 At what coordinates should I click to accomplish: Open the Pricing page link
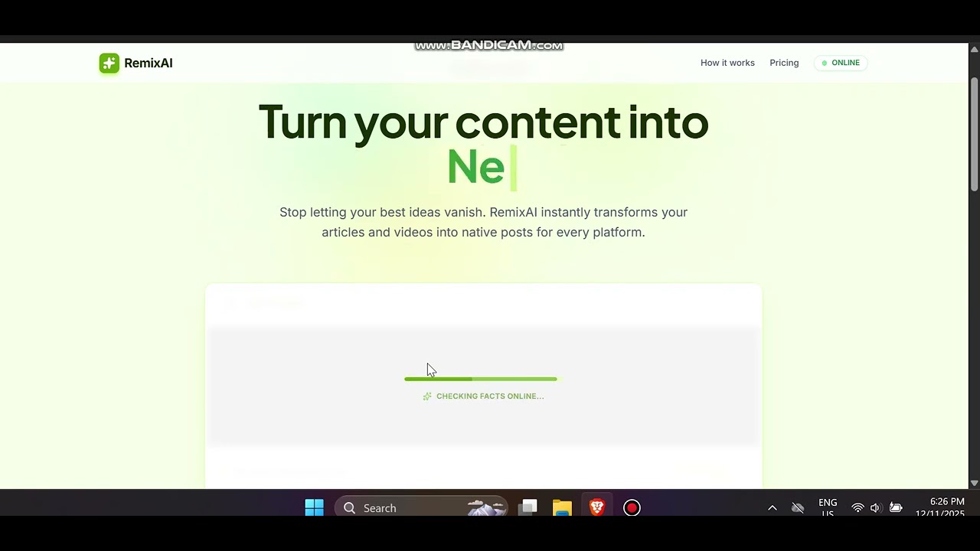784,63
